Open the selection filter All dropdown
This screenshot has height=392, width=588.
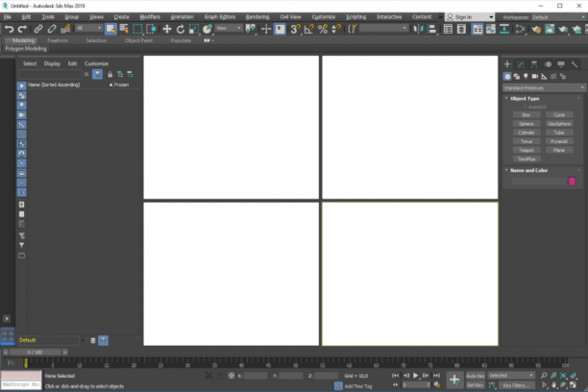tap(88, 28)
